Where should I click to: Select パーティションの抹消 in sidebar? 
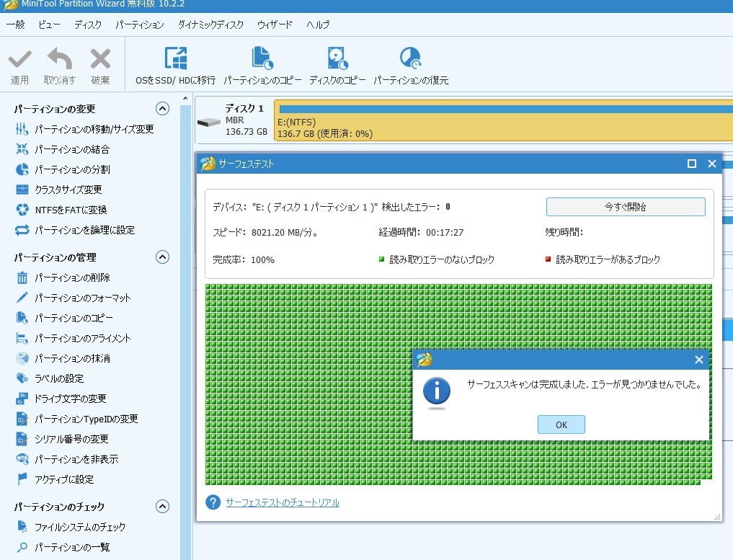72,359
